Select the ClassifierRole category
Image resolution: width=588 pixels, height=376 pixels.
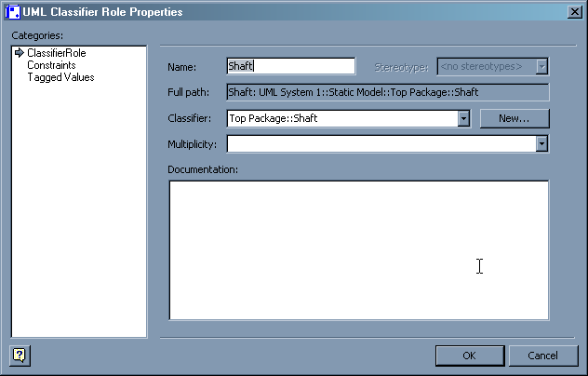click(x=56, y=54)
